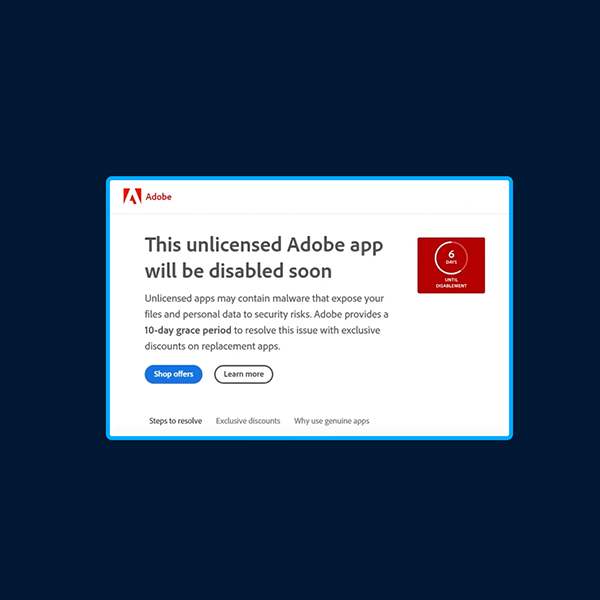Click the "will be disabled soon" heading line
Screen dimensions: 600x600
pyautogui.click(x=238, y=271)
